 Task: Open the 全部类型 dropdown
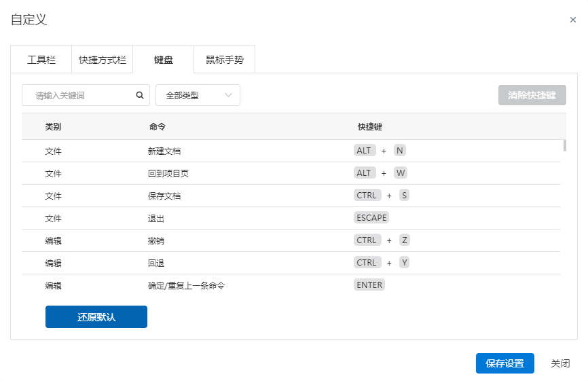point(198,95)
